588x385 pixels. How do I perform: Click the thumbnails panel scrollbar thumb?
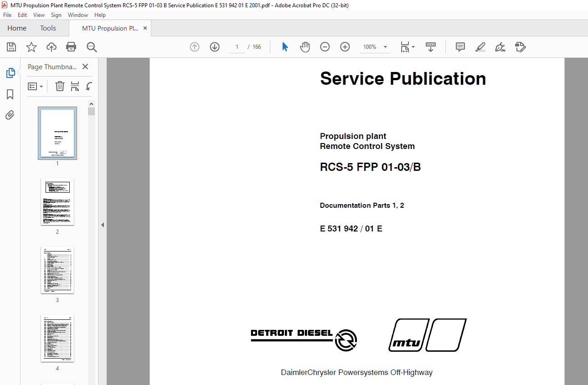92,112
